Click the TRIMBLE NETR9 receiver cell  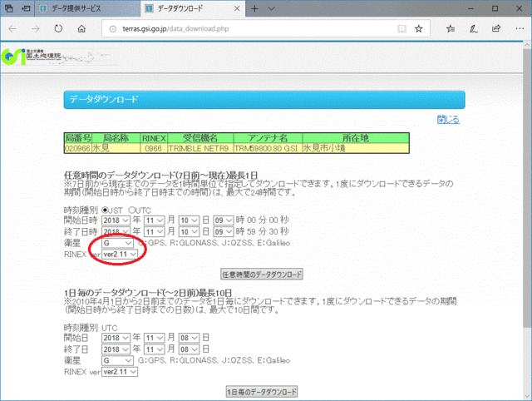pyautogui.click(x=200, y=148)
